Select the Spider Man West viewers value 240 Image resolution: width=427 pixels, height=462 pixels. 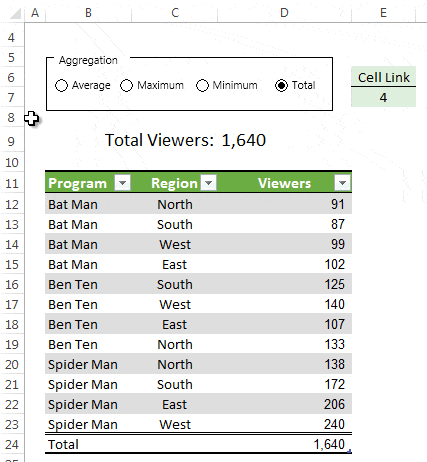pos(334,424)
